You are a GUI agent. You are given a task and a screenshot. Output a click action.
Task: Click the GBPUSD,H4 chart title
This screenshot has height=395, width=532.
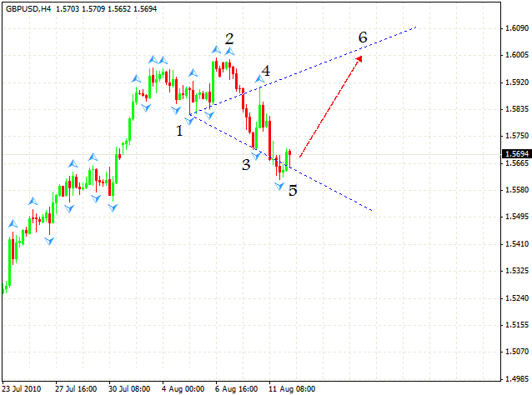[28, 9]
